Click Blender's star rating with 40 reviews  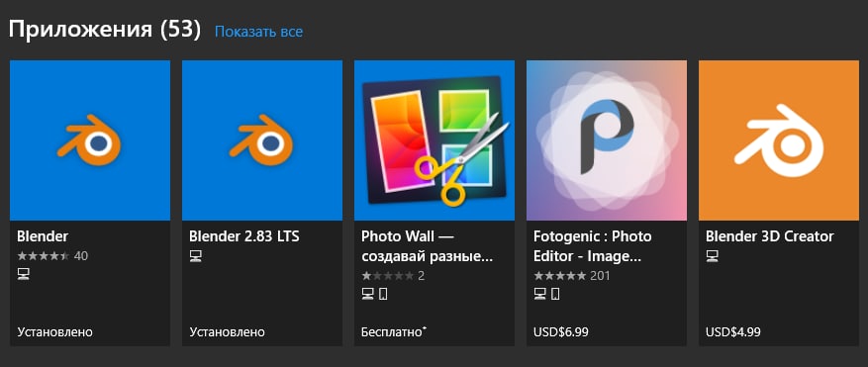tap(52, 256)
